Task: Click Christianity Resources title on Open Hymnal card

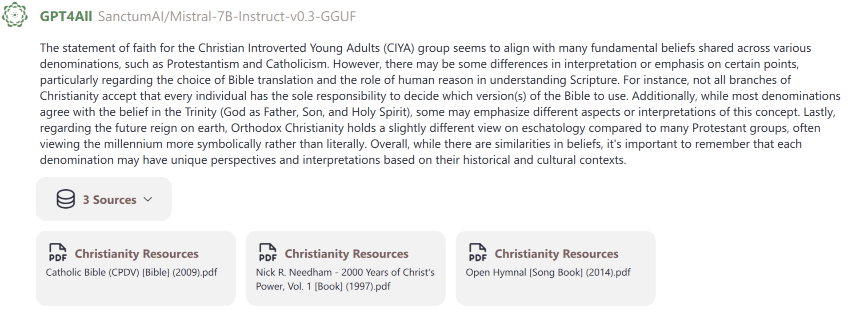Action: click(556, 254)
